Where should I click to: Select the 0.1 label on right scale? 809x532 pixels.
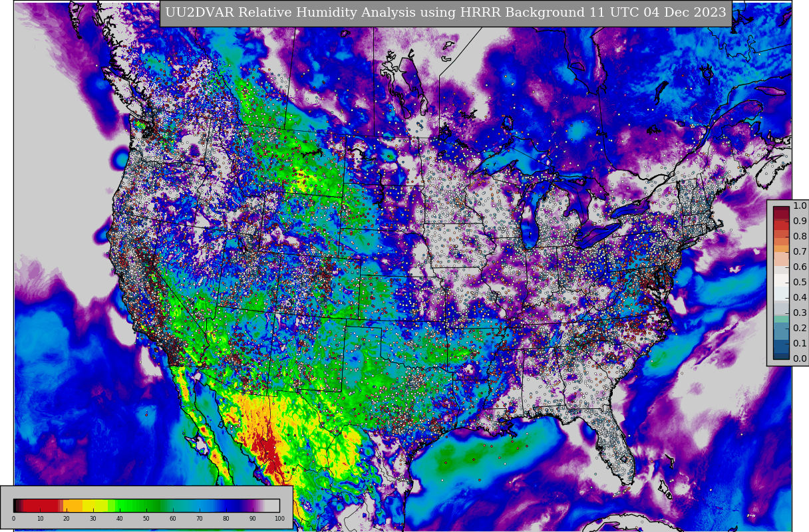(x=800, y=344)
